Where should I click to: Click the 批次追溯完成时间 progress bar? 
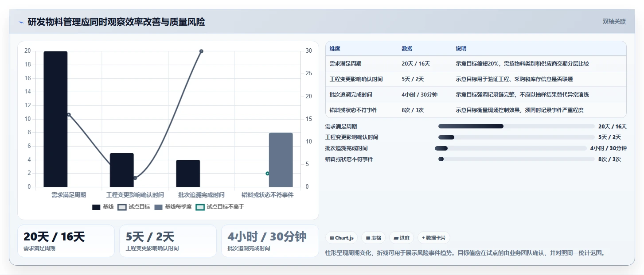pyautogui.click(x=511, y=148)
